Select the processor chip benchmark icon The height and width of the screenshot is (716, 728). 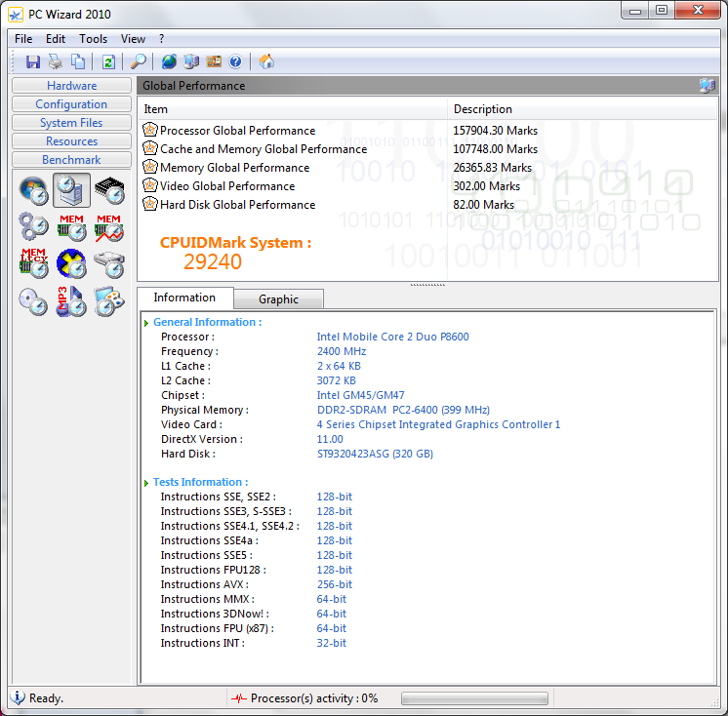click(x=109, y=191)
